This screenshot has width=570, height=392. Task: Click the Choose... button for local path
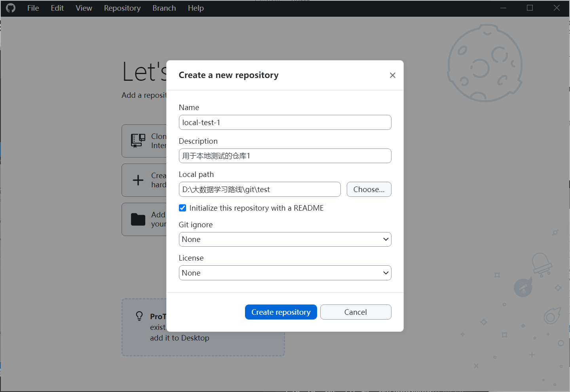click(369, 189)
